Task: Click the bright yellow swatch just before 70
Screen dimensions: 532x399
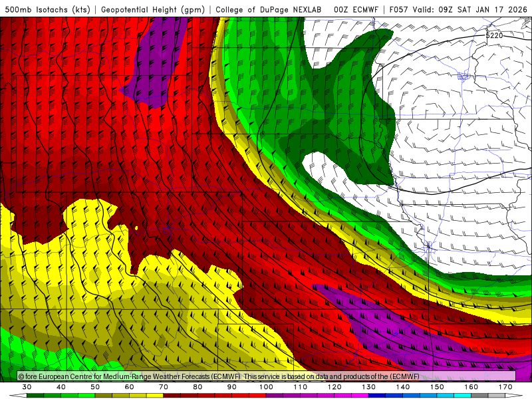Action: (155, 396)
